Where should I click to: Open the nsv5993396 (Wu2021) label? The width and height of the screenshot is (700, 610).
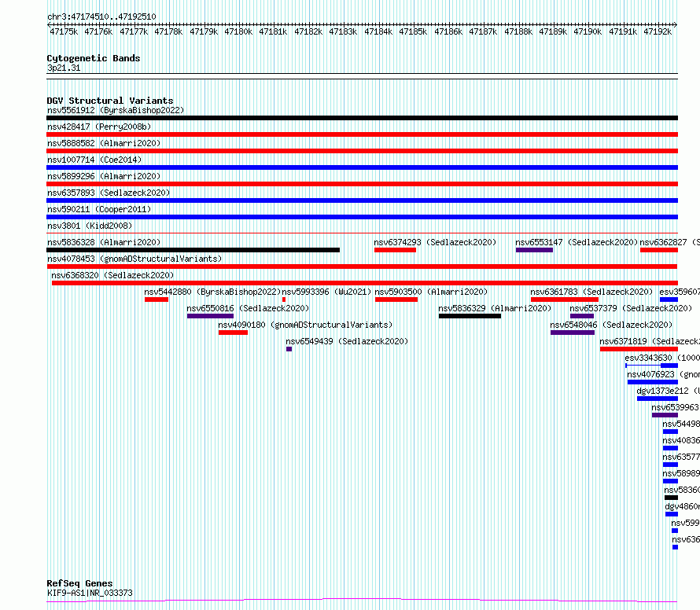coord(326,292)
